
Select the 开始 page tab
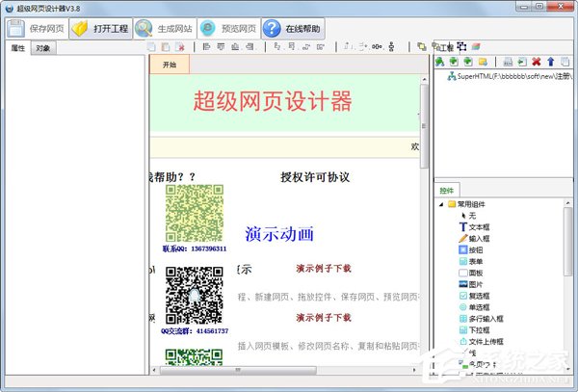[170, 65]
